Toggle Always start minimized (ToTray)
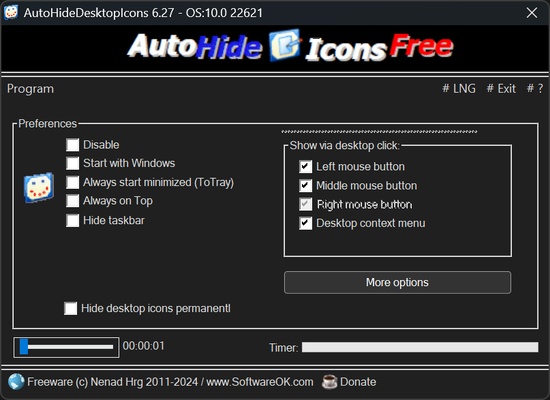This screenshot has width=550, height=400. (73, 182)
